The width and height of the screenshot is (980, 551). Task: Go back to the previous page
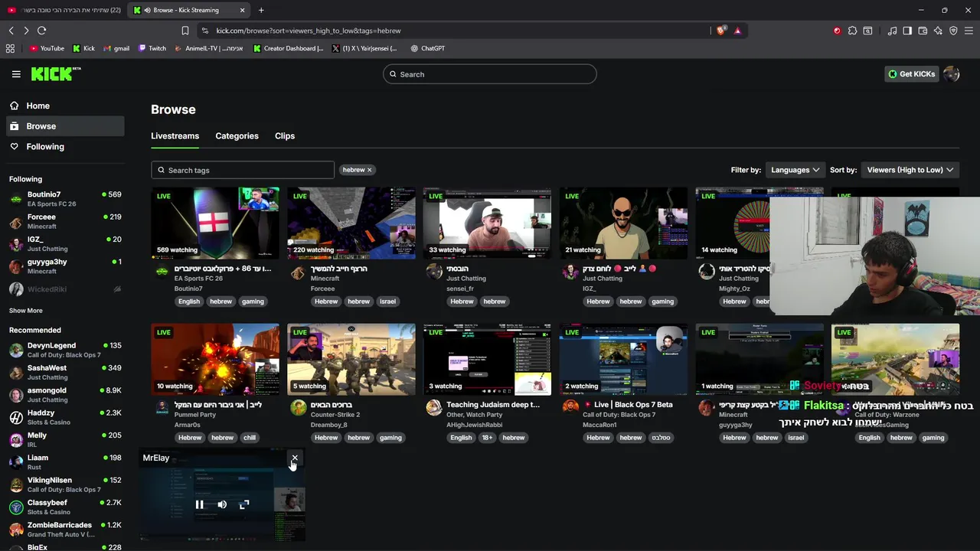tap(11, 31)
